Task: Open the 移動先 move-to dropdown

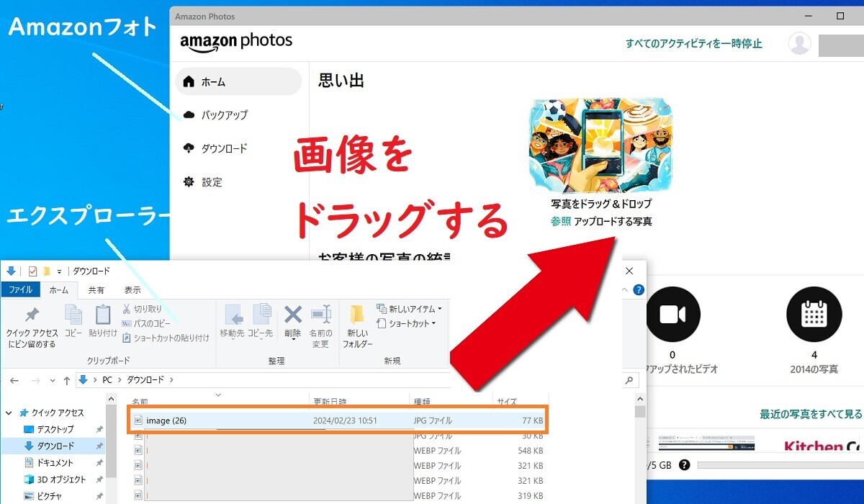Action: tap(232, 322)
